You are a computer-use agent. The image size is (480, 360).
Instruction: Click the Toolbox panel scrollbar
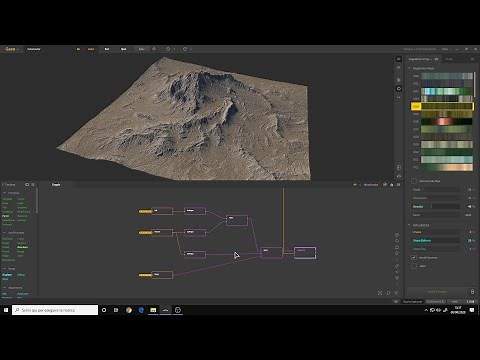[x=37, y=201]
